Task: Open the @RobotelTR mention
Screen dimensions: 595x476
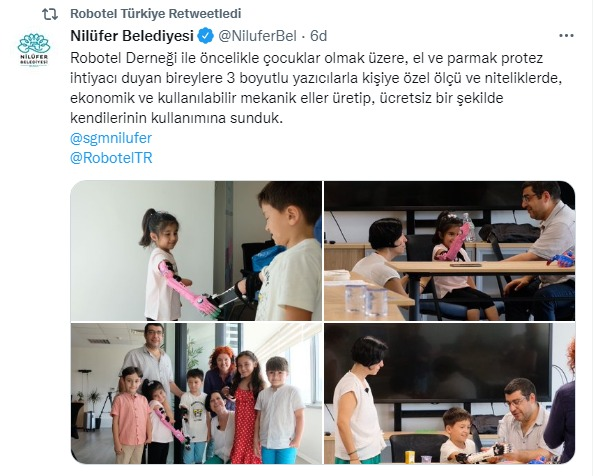Action: (111, 158)
